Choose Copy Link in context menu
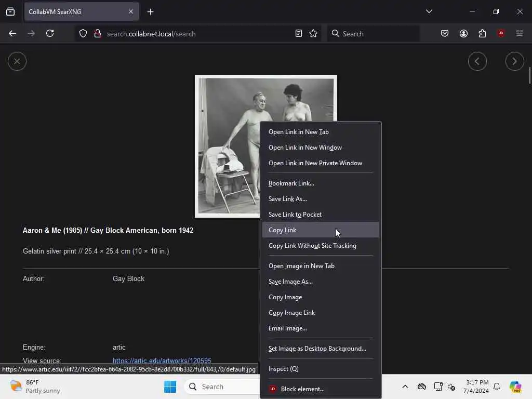 [321, 230]
